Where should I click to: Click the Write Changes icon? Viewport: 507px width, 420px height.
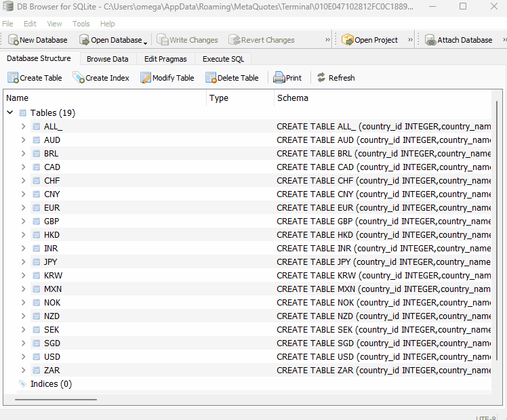163,40
